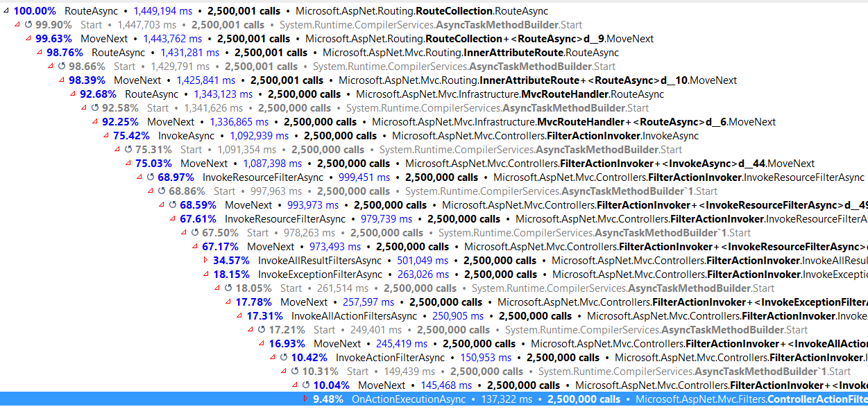868x409 pixels.
Task: Click the circular arrow icon beside 10.04%
Action: pos(306,385)
